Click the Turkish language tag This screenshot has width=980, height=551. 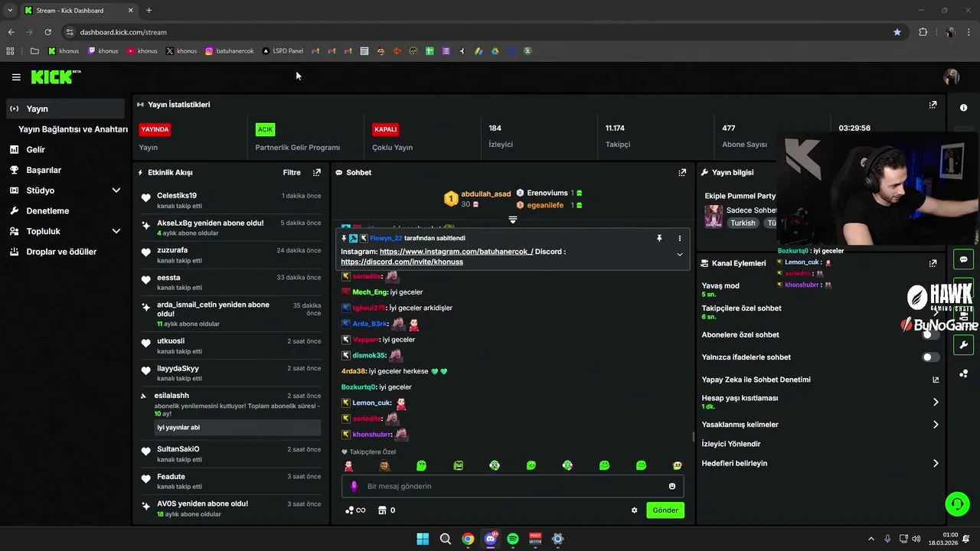pos(743,223)
